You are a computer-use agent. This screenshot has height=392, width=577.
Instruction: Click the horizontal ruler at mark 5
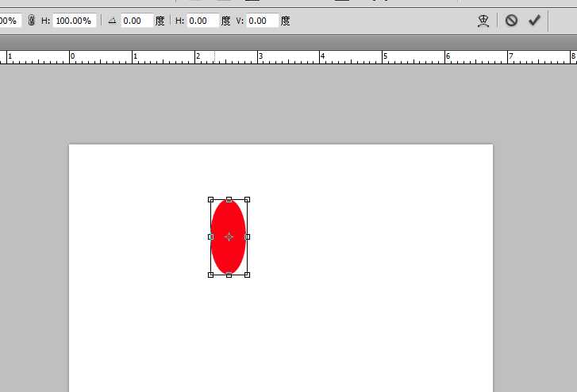pos(385,57)
